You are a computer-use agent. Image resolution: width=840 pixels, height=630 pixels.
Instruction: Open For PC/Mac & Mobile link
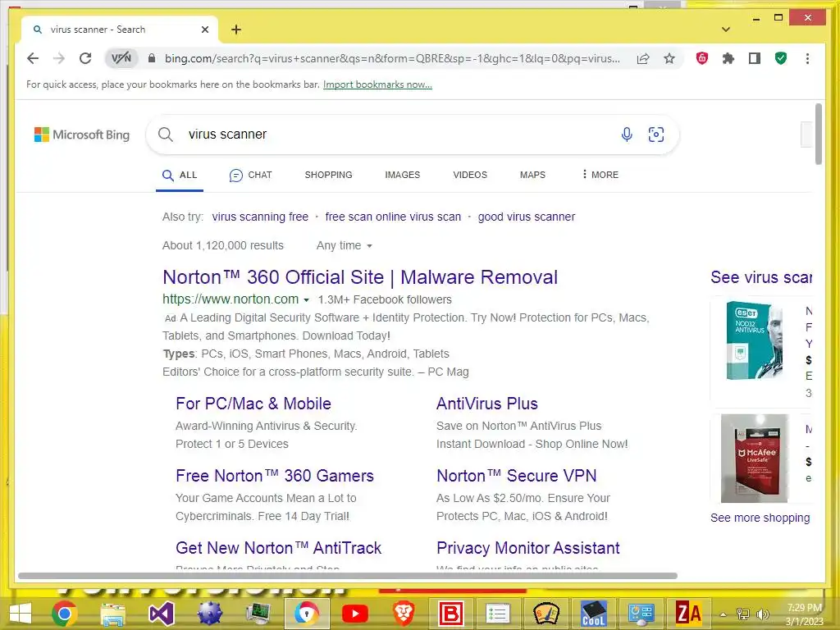253,404
